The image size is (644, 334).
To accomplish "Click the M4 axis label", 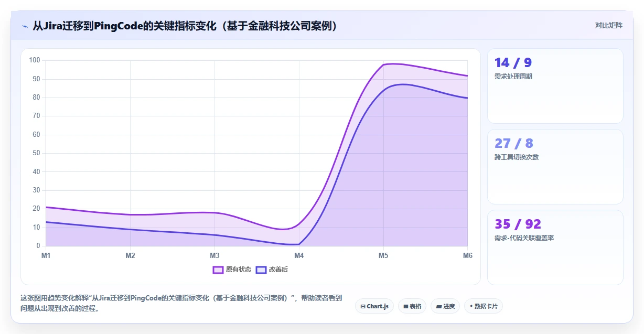I will 299,255.
